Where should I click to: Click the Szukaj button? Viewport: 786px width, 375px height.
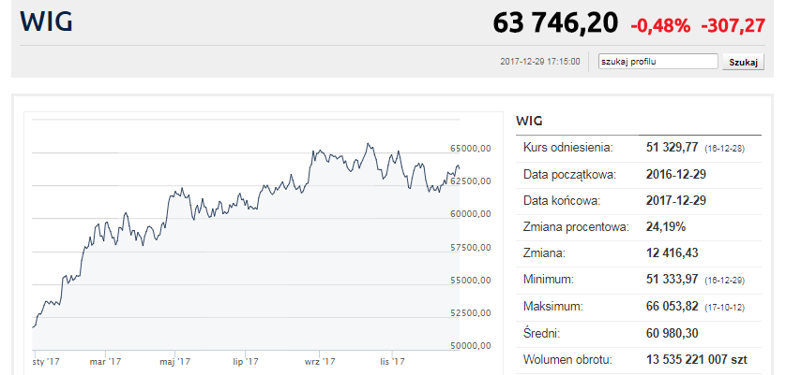[x=743, y=62]
